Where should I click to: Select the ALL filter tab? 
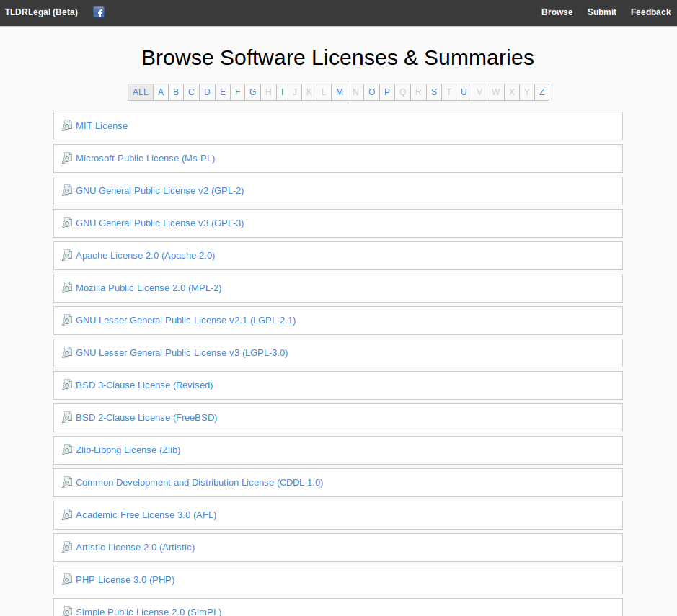[141, 92]
